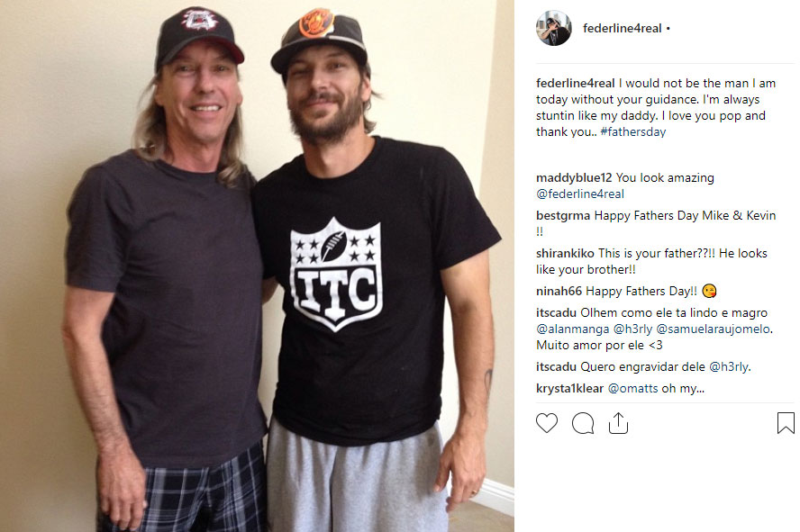Viewport: 800px width, 532px height.
Task: Share the post via share icon
Action: [x=618, y=423]
